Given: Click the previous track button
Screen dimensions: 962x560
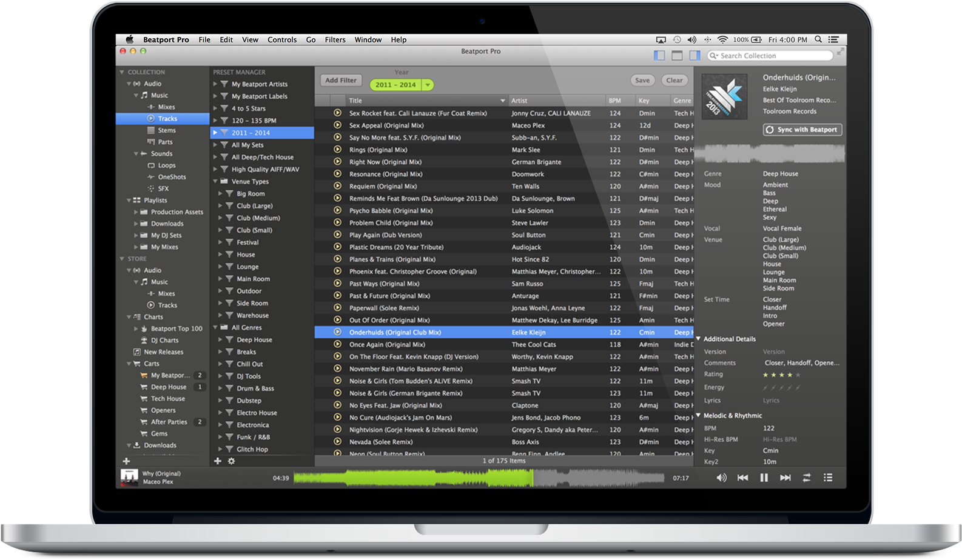Looking at the screenshot, I should click(742, 478).
